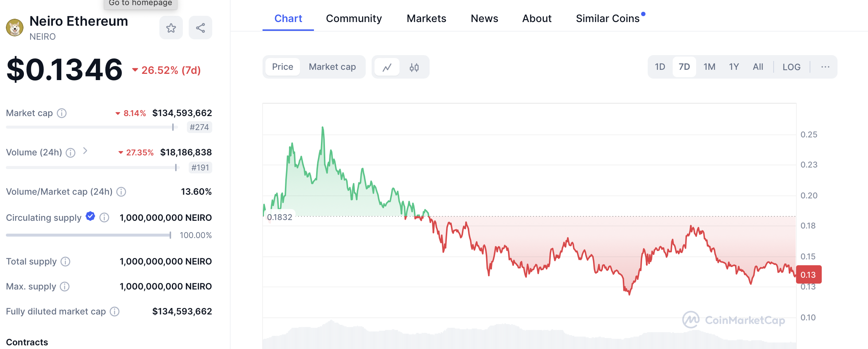Click the Neiro Ethereum coin logo
Image resolution: width=868 pixels, height=349 pixels.
[x=15, y=28]
